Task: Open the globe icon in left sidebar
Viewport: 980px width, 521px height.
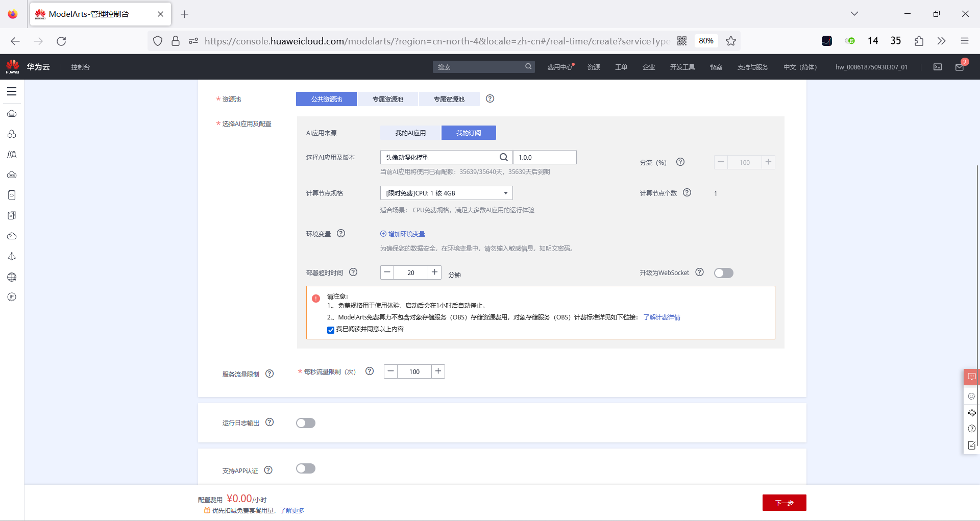Action: point(12,277)
